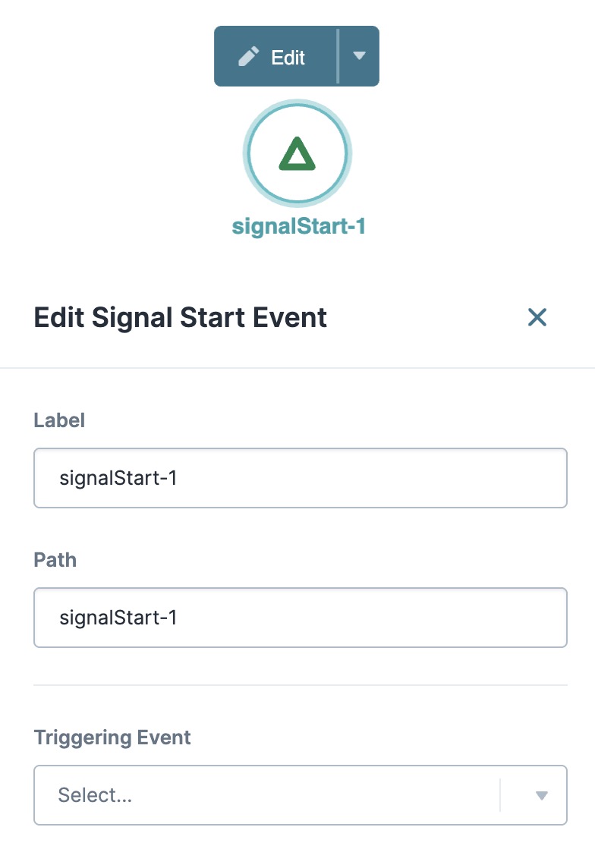Click inside the Path text field
The height and width of the screenshot is (868, 595).
tap(300, 617)
